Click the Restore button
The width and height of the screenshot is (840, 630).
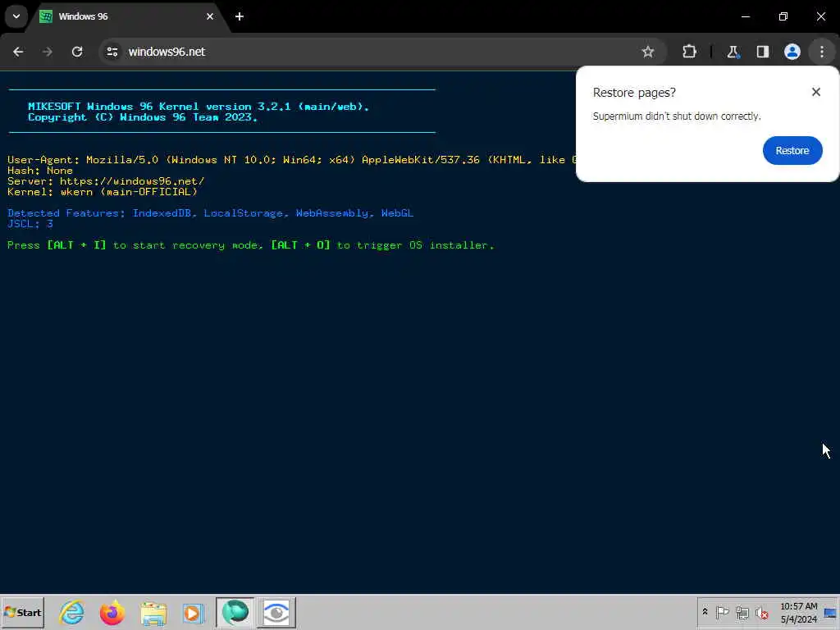point(792,151)
